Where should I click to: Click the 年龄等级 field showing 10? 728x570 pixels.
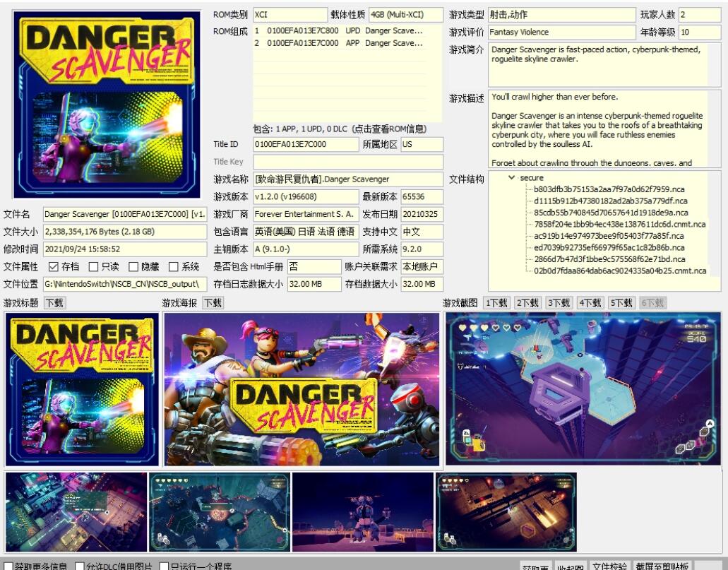(x=700, y=32)
